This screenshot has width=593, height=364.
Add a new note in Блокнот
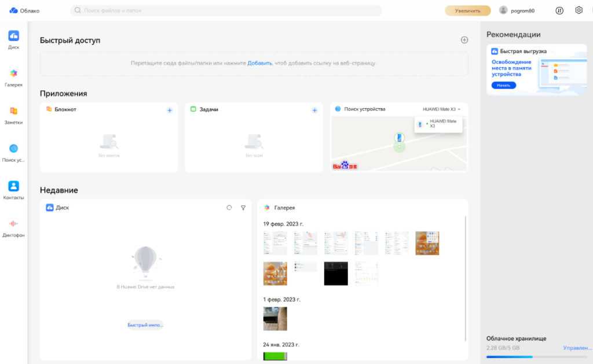170,110
